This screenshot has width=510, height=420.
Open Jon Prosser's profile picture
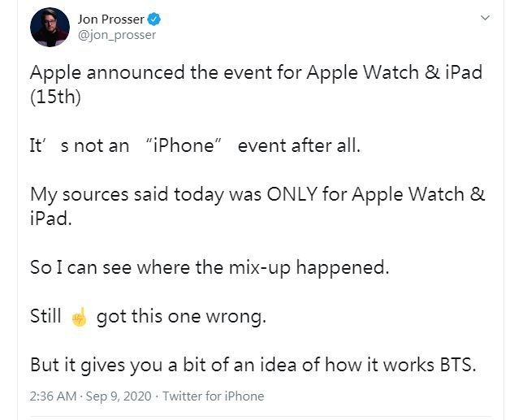50,27
